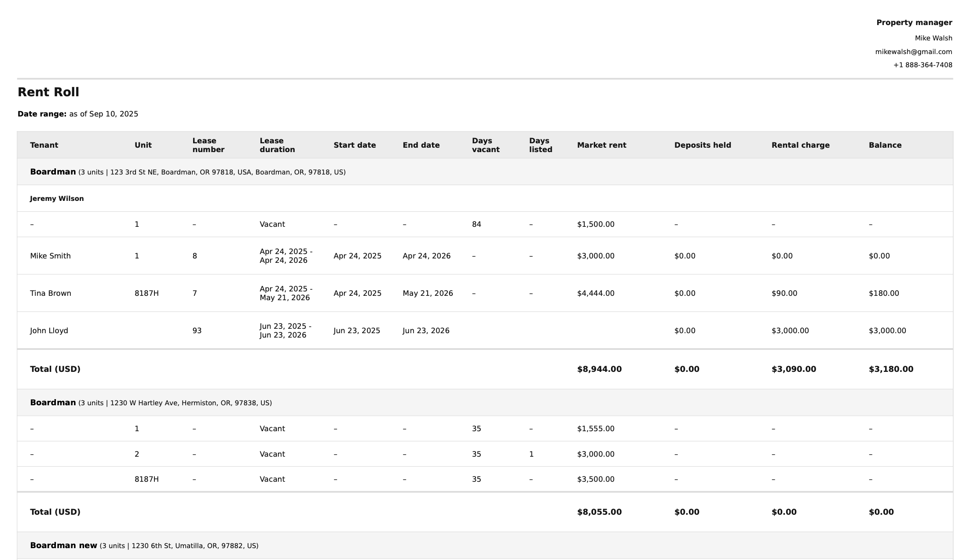Click the 'Rental charge' column header
The image size is (974, 560).
[800, 145]
